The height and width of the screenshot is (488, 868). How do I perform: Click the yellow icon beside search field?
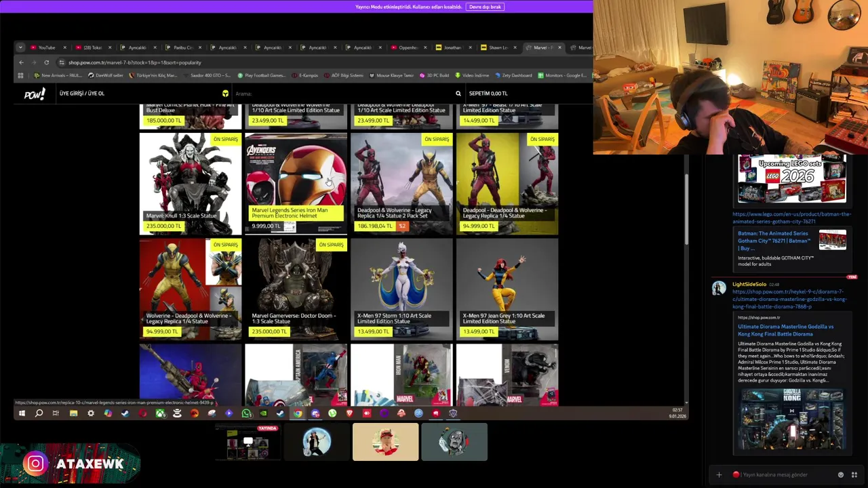coord(225,94)
